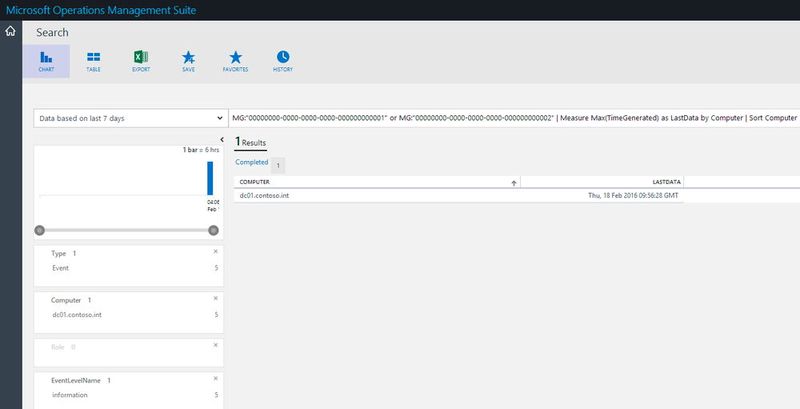The width and height of the screenshot is (800, 409).
Task: Close the EventLevelName filter panel
Action: (215, 378)
